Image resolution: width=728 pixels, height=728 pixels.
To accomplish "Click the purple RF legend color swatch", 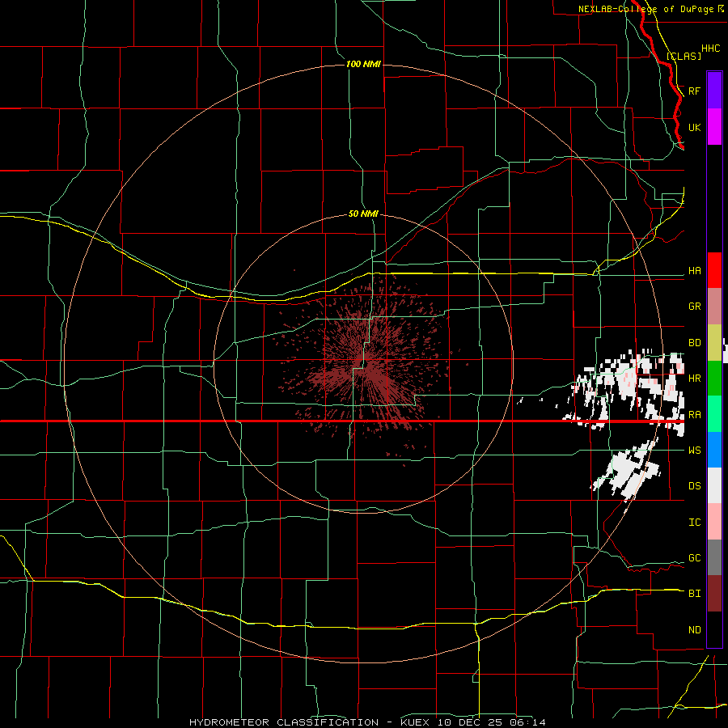I will click(x=714, y=91).
